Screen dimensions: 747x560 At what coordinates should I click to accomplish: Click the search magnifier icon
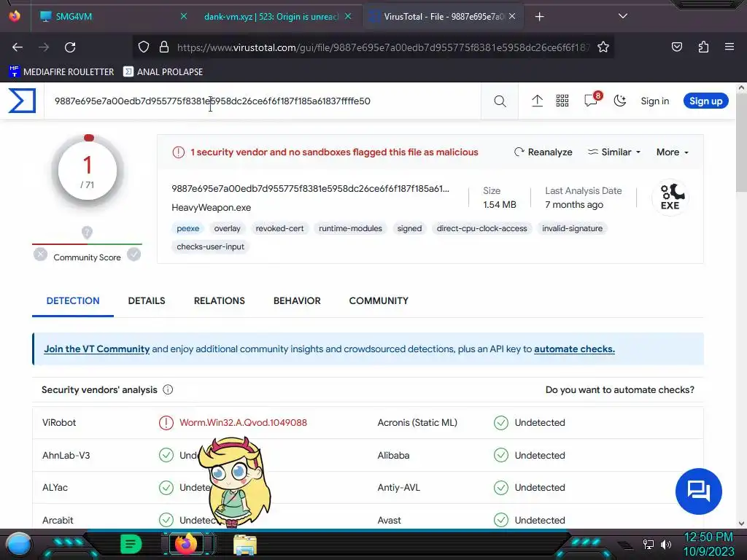[x=500, y=101]
